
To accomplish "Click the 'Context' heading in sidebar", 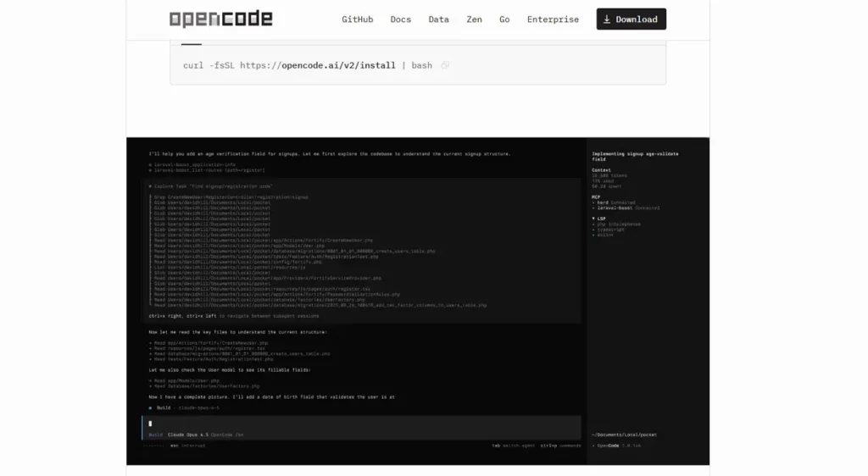I will click(601, 170).
